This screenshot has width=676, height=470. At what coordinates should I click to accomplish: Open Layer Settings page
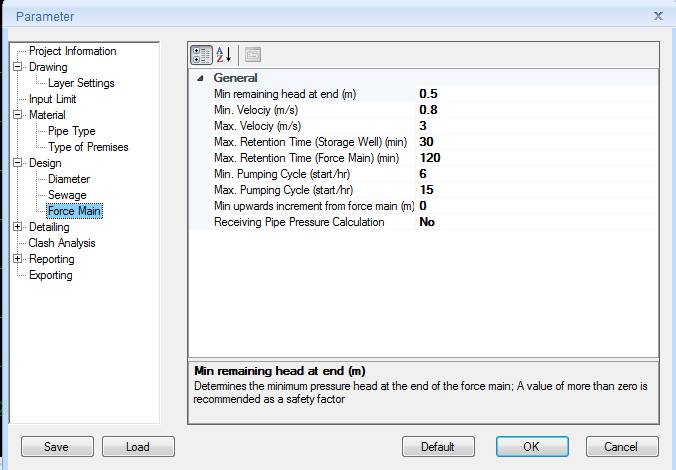pos(81,83)
